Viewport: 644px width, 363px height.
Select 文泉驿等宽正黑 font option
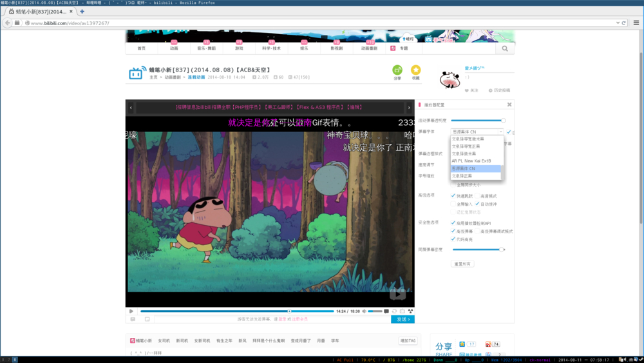(476, 146)
